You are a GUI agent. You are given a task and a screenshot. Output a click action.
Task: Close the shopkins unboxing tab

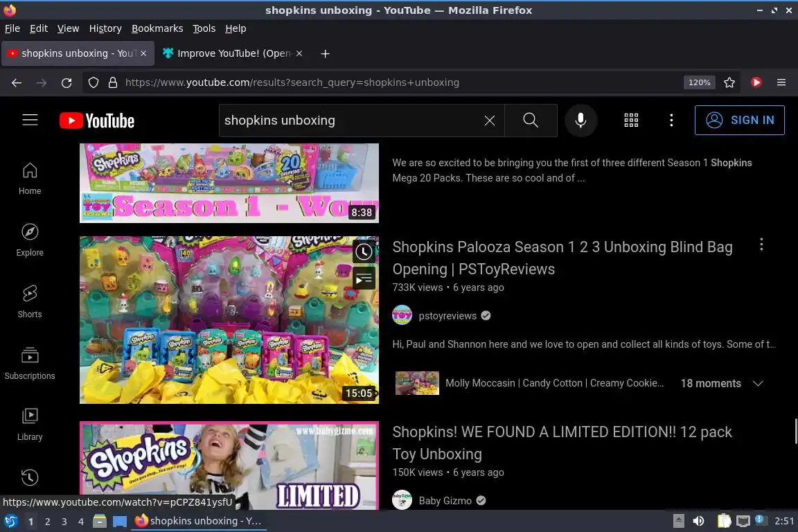pyautogui.click(x=143, y=53)
